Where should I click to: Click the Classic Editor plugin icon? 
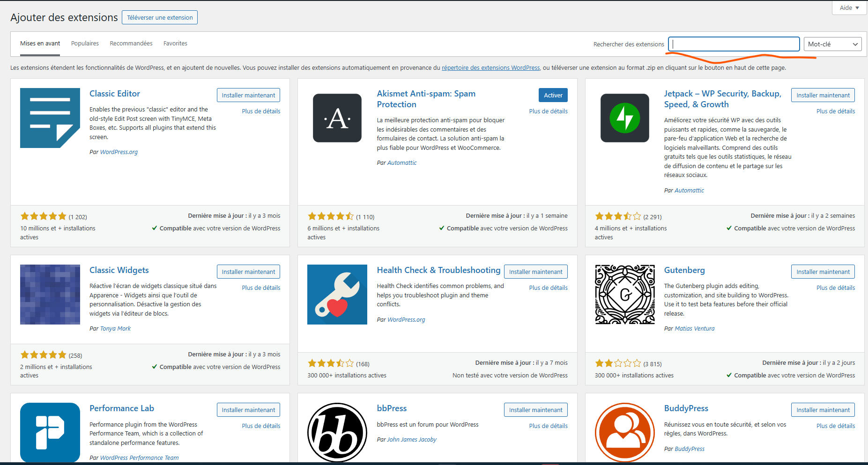(50, 118)
